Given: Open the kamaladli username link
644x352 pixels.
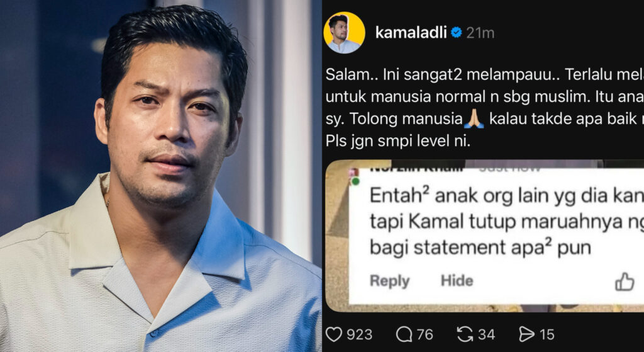Looking at the screenshot, I should (411, 33).
